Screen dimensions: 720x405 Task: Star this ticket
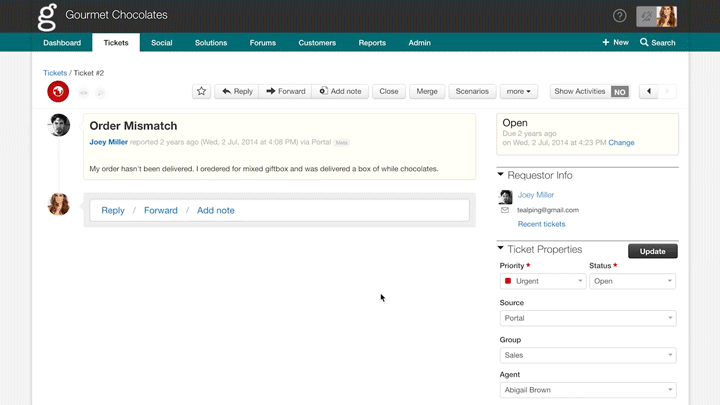[x=201, y=91]
